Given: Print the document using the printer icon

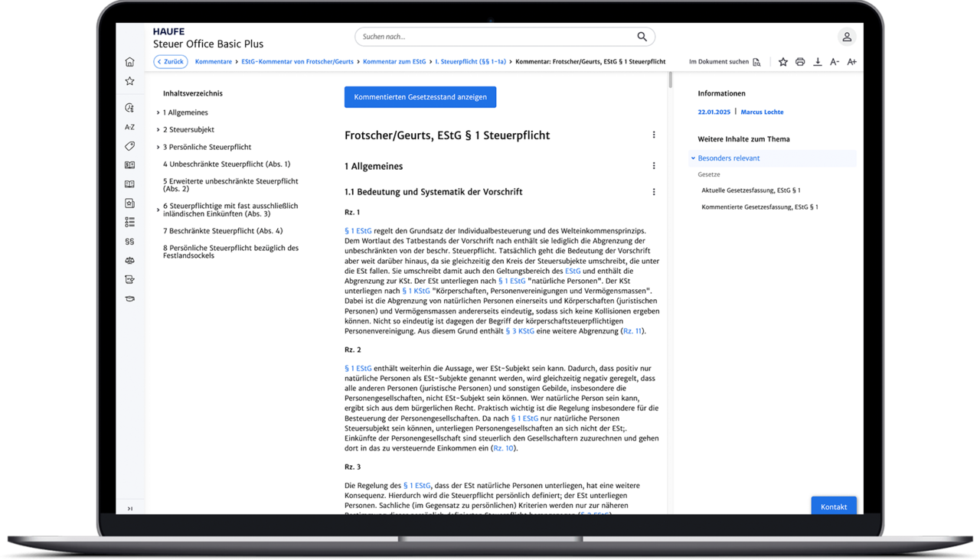Looking at the screenshot, I should [800, 62].
